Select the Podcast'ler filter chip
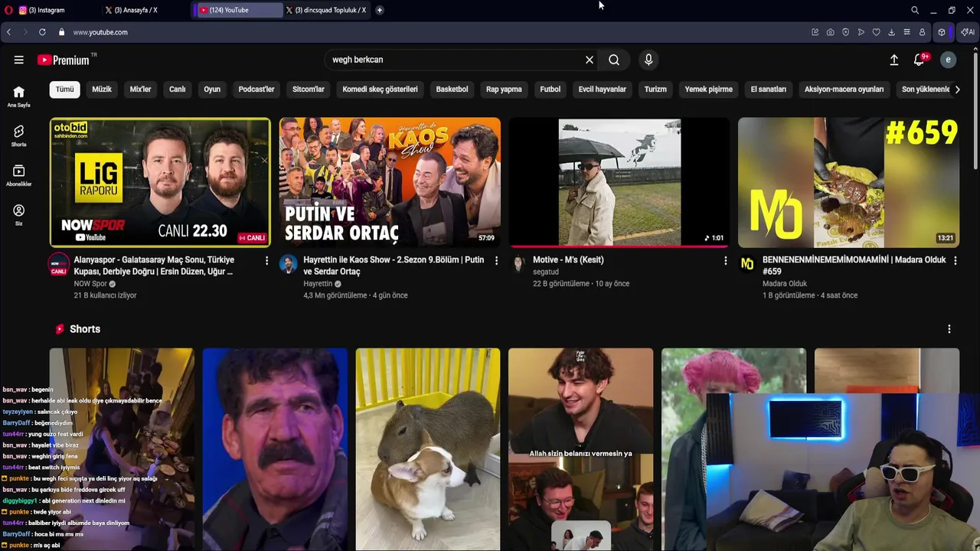The image size is (980, 551). (x=256, y=90)
